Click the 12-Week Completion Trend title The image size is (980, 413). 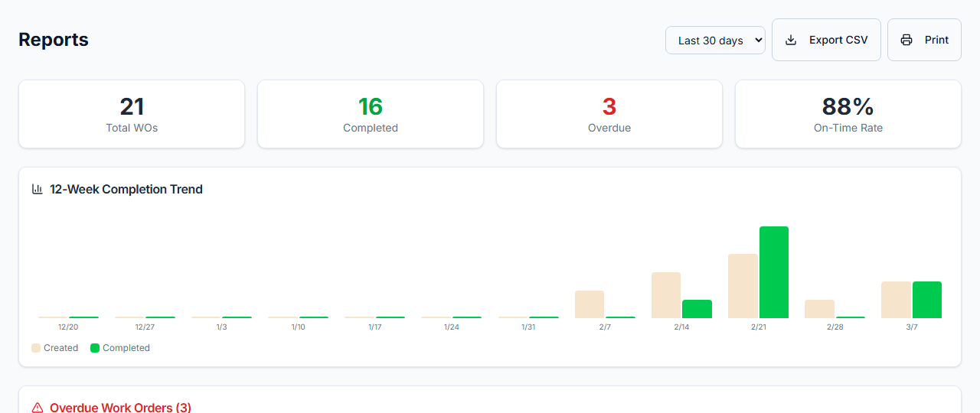(126, 189)
